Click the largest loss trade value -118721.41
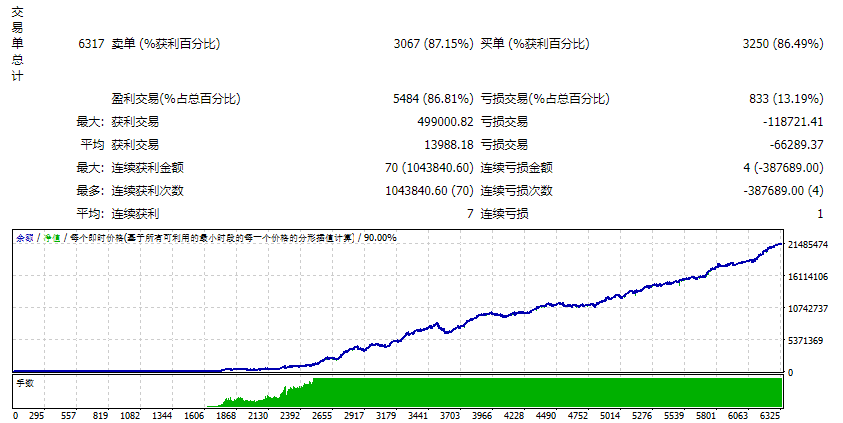 click(793, 121)
